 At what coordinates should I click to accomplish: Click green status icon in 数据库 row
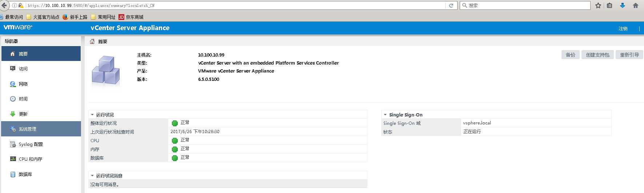[174, 158]
